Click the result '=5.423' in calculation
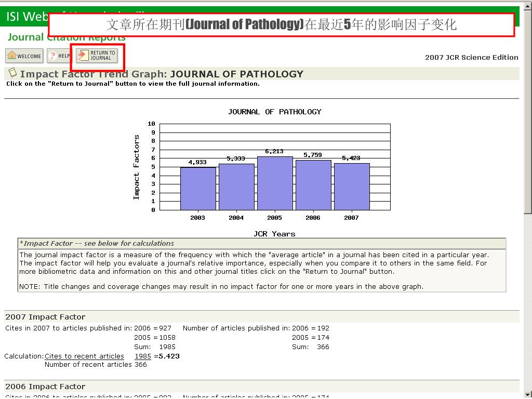Screen dimensions: 532x399 click(167, 356)
